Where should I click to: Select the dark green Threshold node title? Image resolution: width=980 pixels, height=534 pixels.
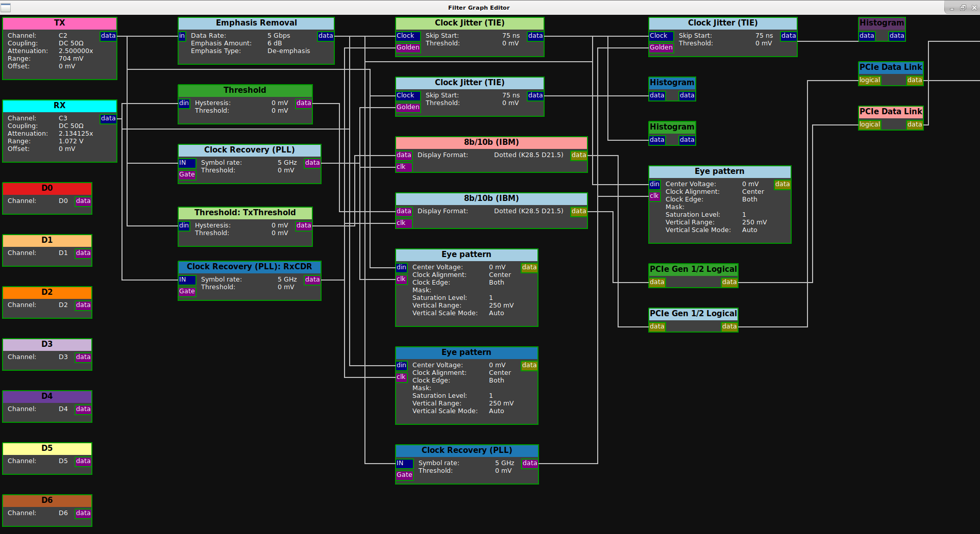(x=245, y=90)
